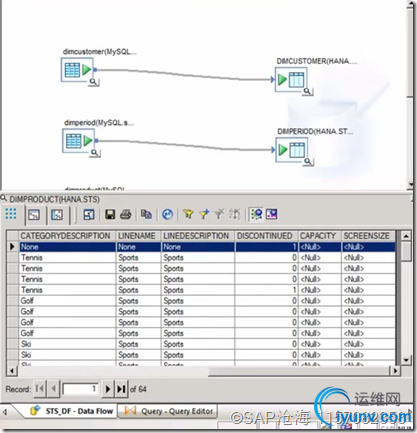The image size is (417, 433).
Task: Click the grid horizontal scrollbar left arrow
Action: click(12, 371)
